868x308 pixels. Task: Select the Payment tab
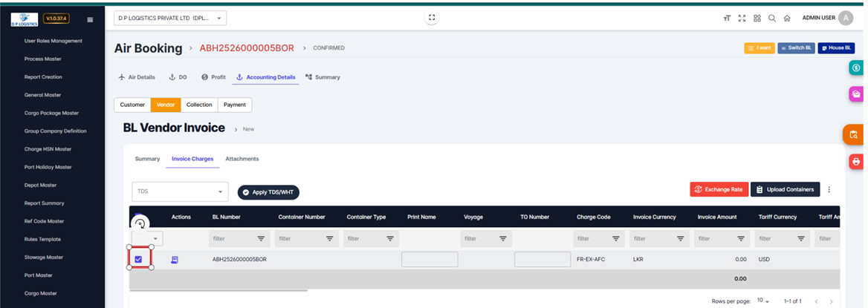coord(235,105)
